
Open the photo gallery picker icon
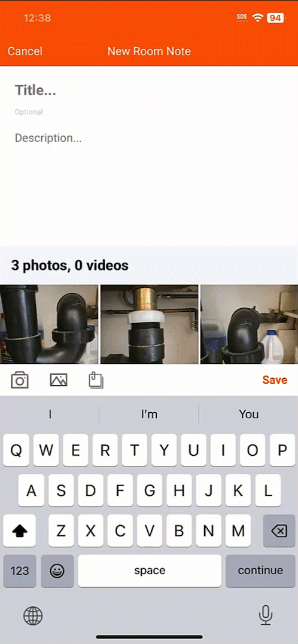pos(59,380)
